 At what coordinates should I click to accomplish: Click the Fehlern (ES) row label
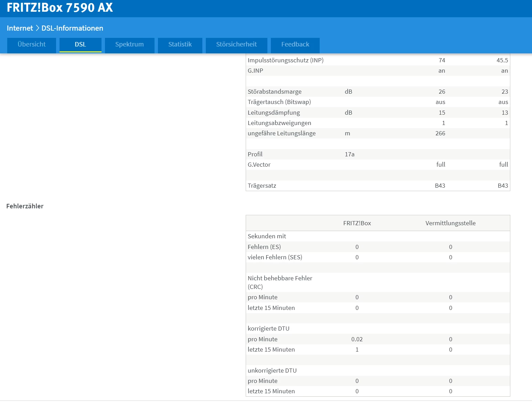coord(264,247)
